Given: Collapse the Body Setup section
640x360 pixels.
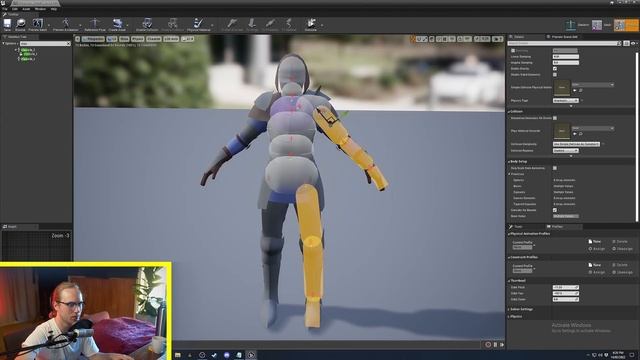Looking at the screenshot, I should point(509,162).
